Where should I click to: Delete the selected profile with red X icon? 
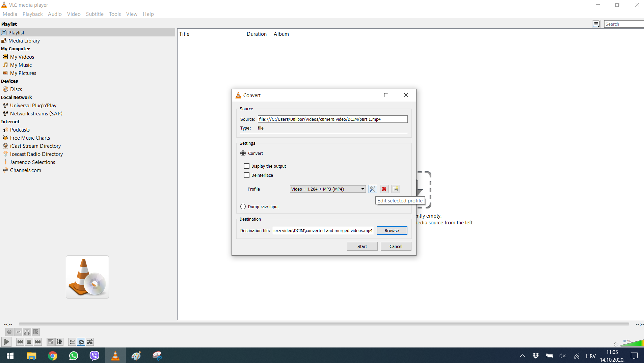pos(384,189)
